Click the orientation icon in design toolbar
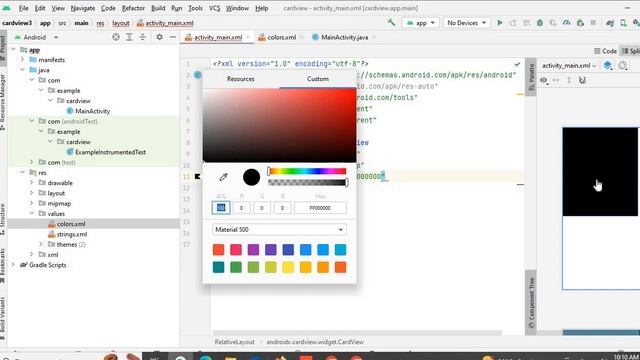The width and height of the screenshot is (640, 360). 622,65
